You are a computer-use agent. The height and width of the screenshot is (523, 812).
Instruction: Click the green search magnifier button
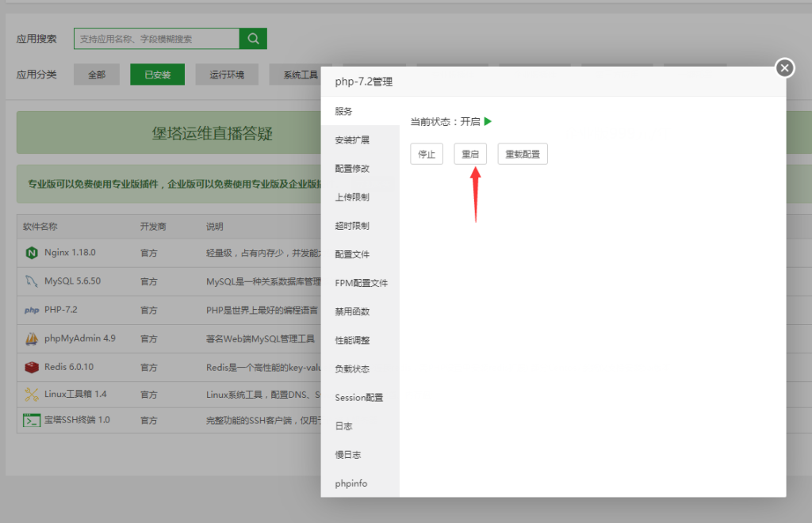tap(253, 39)
